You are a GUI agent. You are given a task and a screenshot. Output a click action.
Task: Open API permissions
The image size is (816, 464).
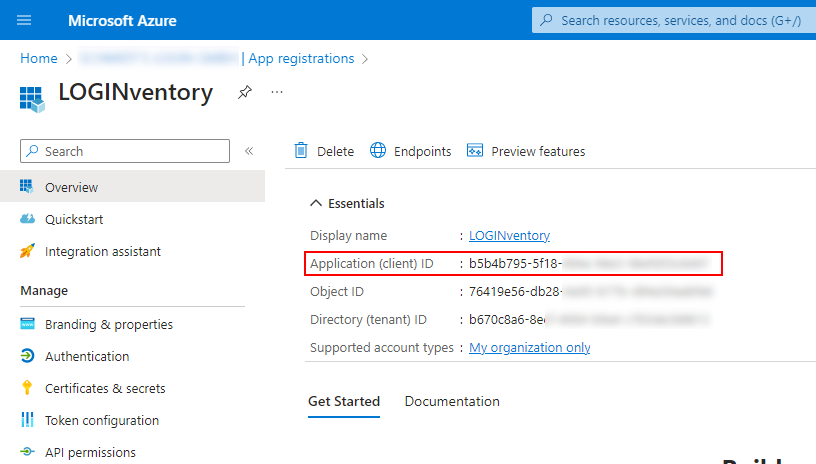[x=90, y=453]
